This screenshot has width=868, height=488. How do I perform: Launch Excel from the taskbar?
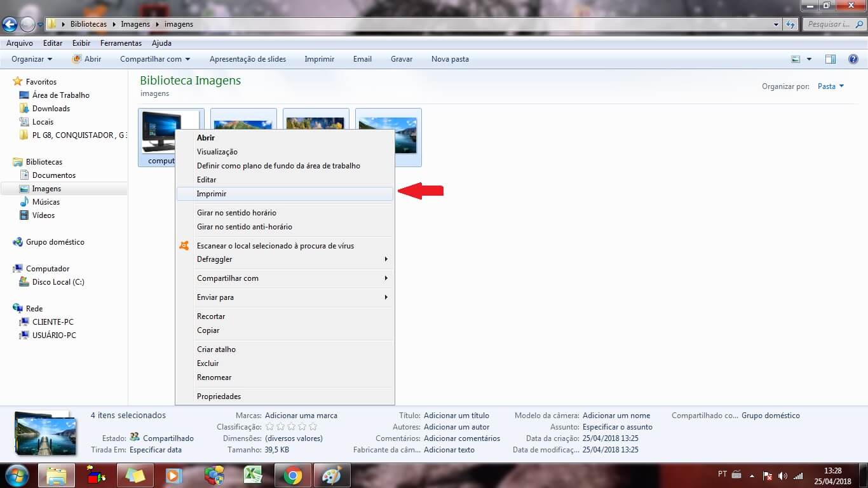click(254, 475)
